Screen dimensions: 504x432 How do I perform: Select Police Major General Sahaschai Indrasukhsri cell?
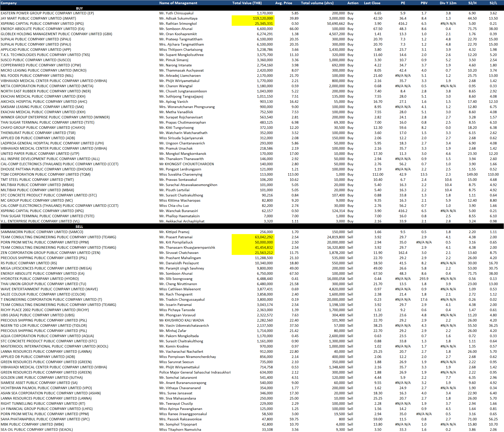point(195,372)
